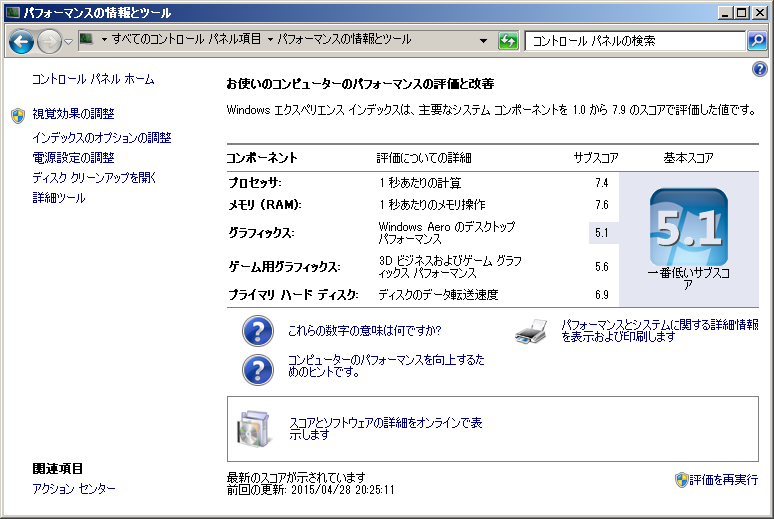The width and height of the screenshot is (774, 519).
Task: Click the greyed forward arrow button
Action: pyautogui.click(x=49, y=41)
